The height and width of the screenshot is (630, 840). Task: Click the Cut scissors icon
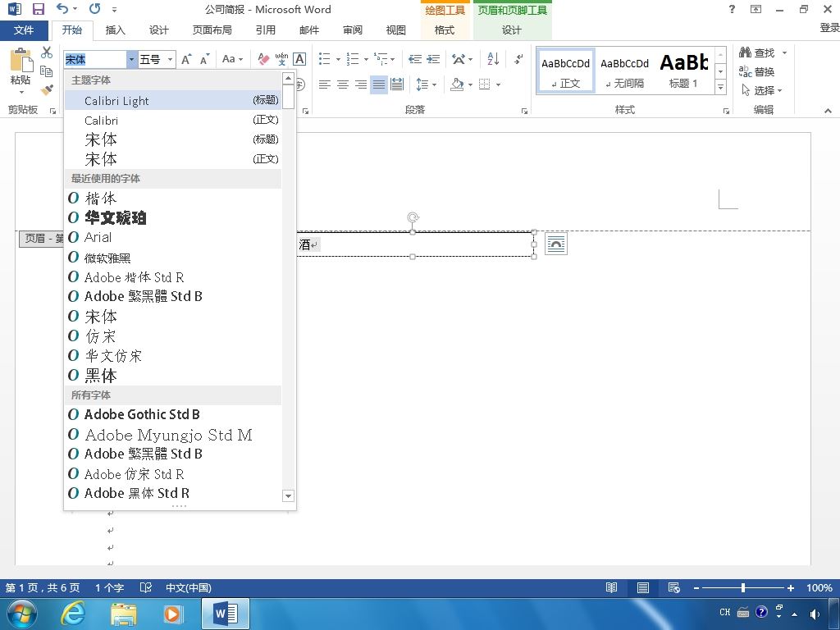(x=47, y=52)
